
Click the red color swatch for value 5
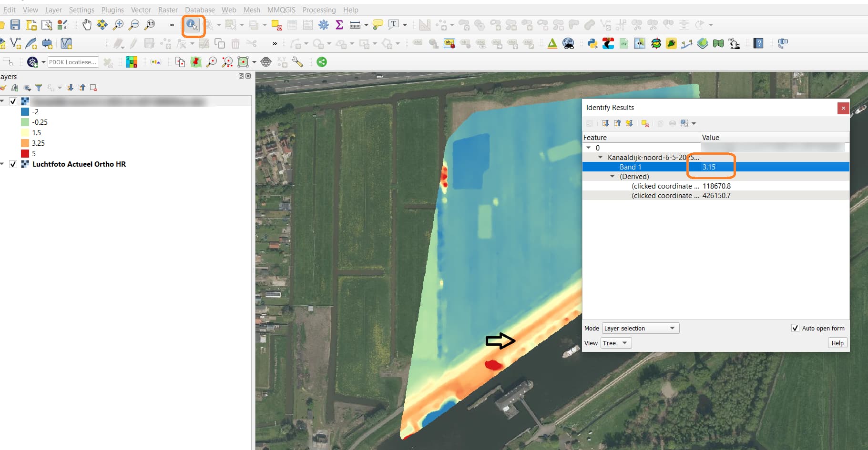(x=25, y=153)
